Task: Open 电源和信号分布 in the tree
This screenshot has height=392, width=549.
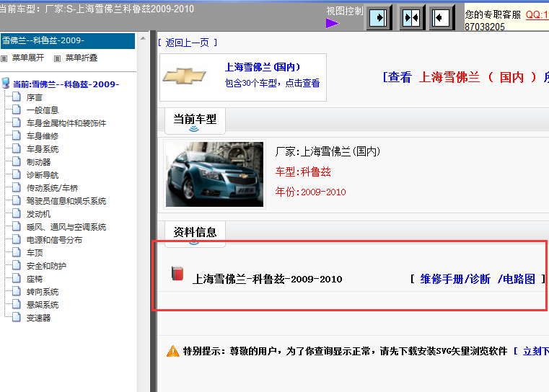Action: click(x=54, y=240)
